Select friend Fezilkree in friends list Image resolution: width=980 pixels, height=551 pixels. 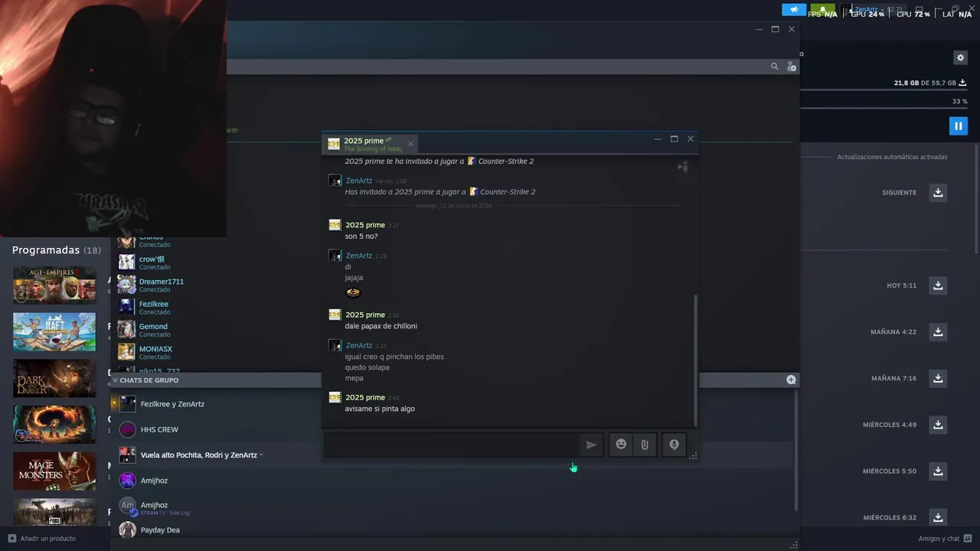[153, 308]
